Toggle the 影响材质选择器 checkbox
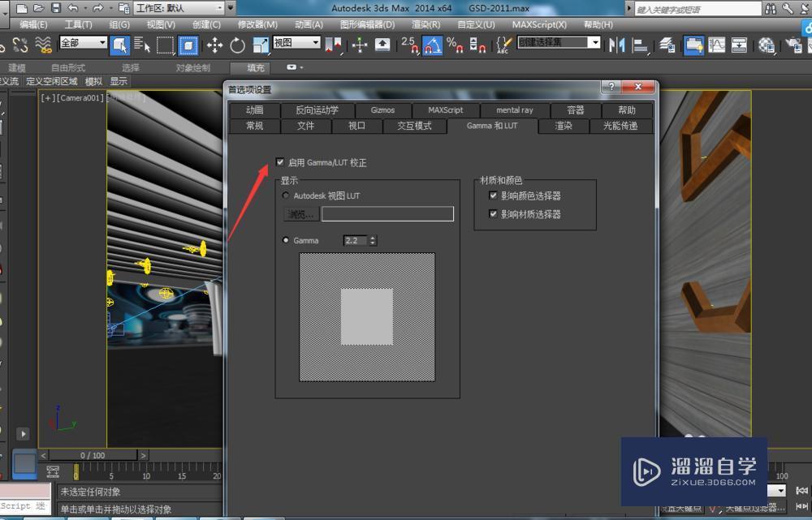 [493, 213]
